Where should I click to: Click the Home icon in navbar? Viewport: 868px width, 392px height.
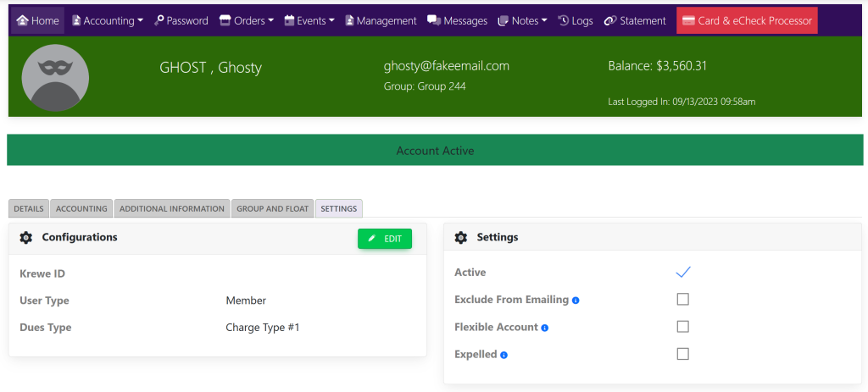(x=22, y=20)
